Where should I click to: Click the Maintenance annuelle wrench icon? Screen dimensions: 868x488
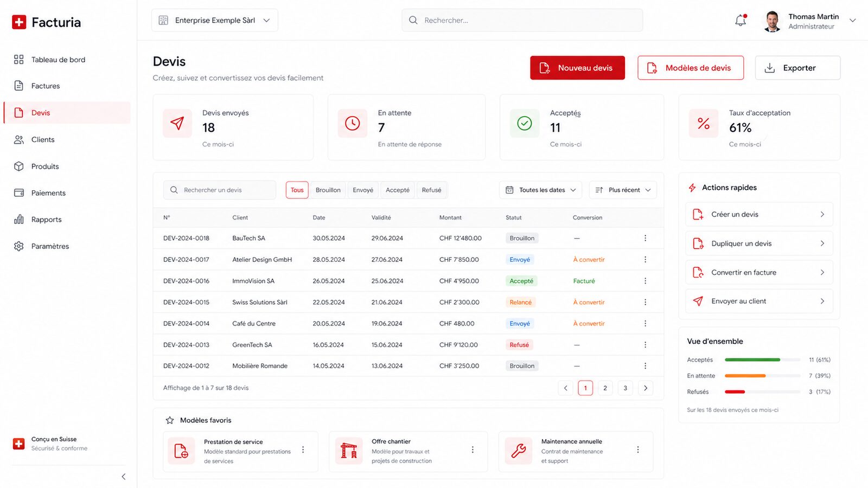tap(518, 451)
